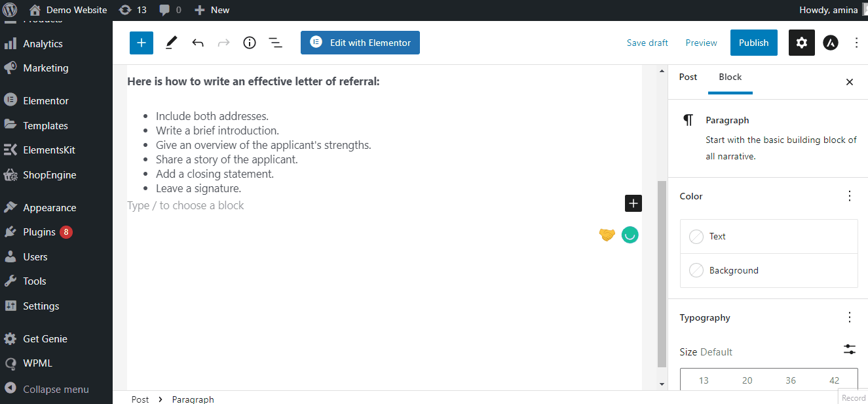Open the document details info icon
This screenshot has height=404, width=868.
(249, 43)
